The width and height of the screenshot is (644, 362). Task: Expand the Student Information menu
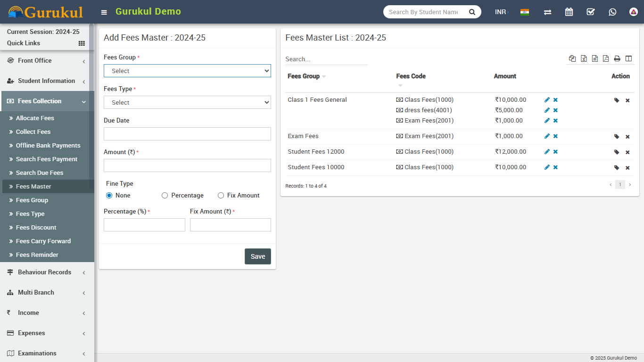click(46, 81)
